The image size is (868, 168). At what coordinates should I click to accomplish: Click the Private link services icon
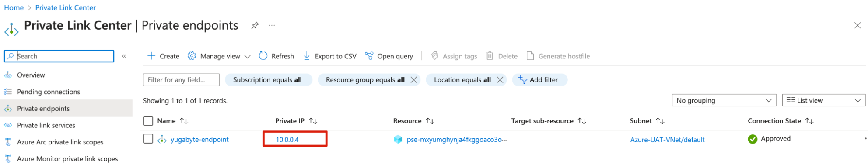8,125
